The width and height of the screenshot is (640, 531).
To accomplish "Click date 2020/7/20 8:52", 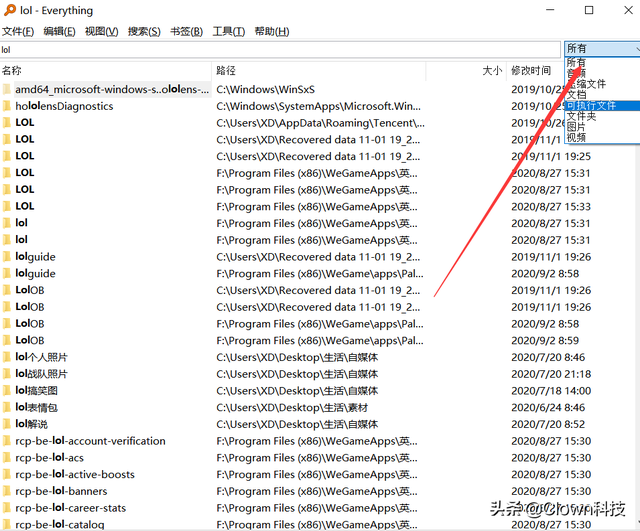I will tap(548, 424).
